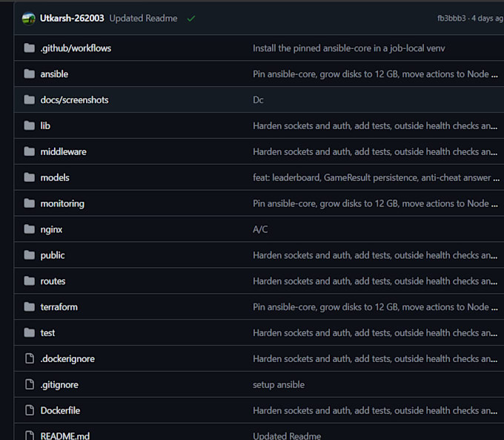504x440 pixels.
Task: Open the models folder
Action: (55, 177)
